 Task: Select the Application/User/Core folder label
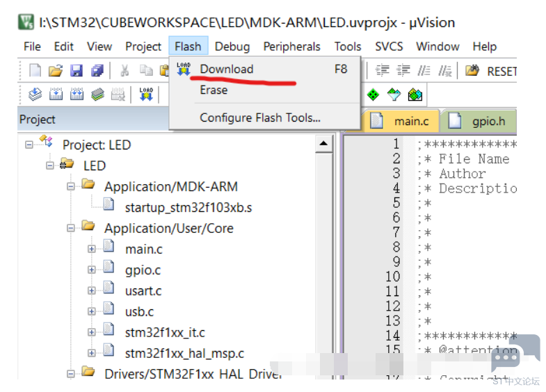[169, 229]
